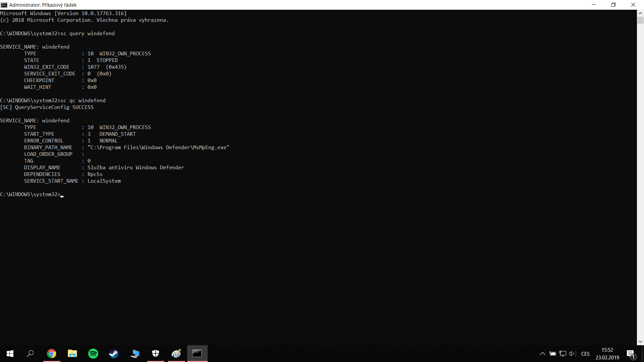Image resolution: width=644 pixels, height=362 pixels.
Task: Check battery power status icon
Action: point(553,354)
